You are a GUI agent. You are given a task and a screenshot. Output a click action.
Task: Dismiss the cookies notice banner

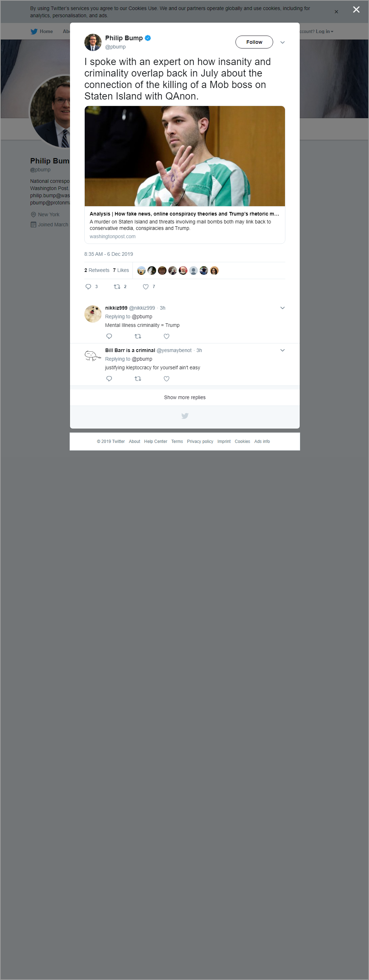[336, 12]
